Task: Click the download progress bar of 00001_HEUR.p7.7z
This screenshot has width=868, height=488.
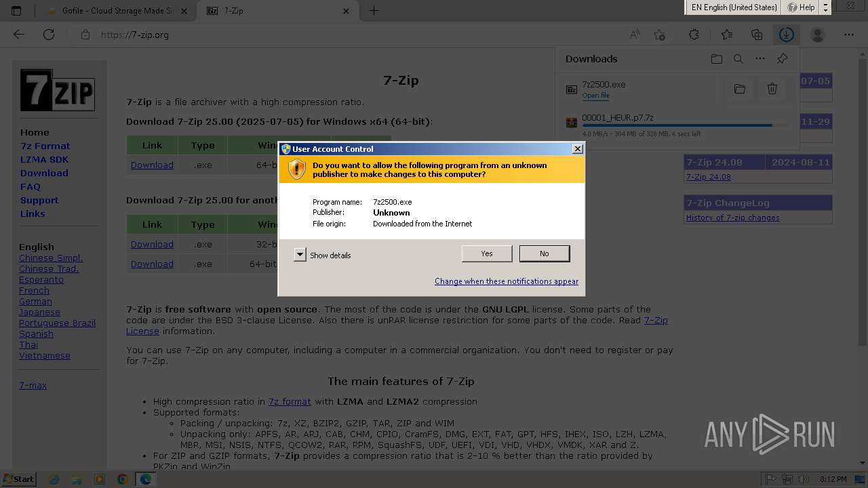Action: click(686, 125)
